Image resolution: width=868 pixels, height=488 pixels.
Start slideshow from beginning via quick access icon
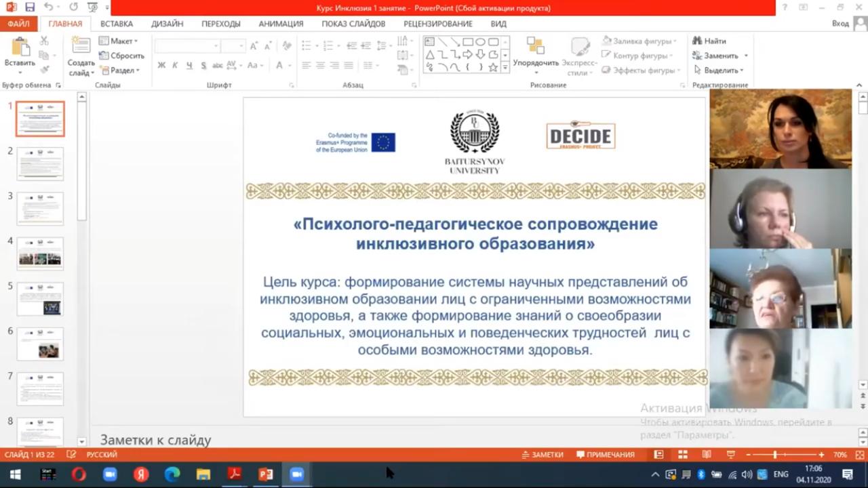click(x=94, y=7)
